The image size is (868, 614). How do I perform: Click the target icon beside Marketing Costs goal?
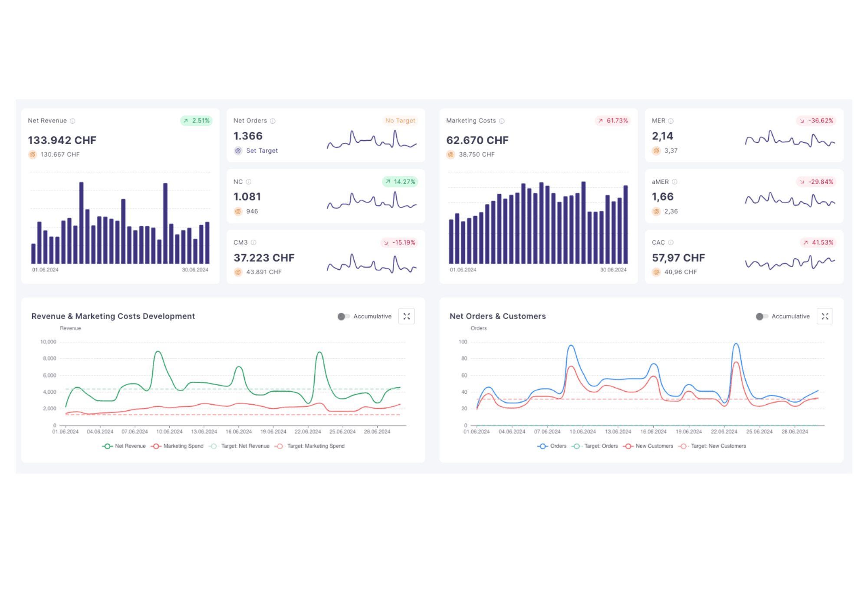(450, 154)
